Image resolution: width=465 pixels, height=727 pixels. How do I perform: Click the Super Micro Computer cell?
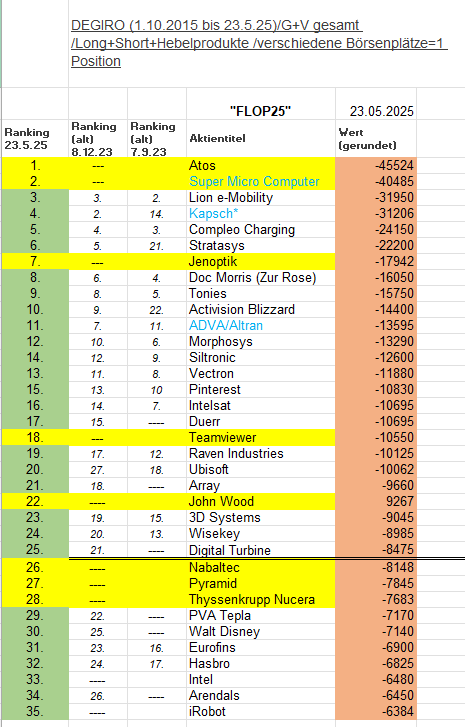point(261,181)
